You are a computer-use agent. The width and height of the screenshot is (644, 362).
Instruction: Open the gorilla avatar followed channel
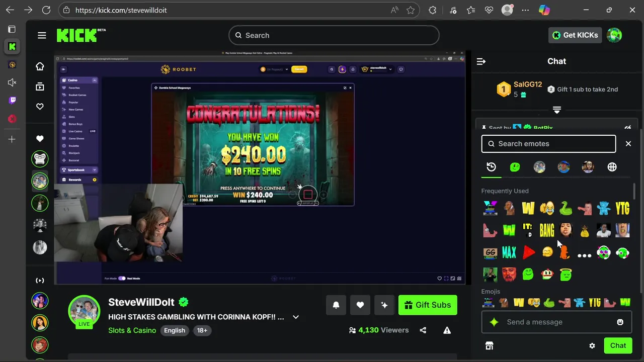pyautogui.click(x=40, y=159)
